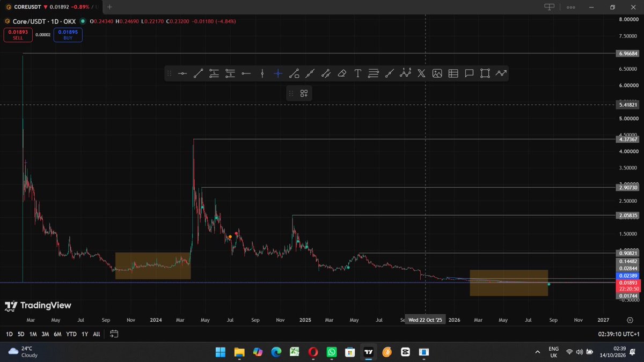Image resolution: width=644 pixels, height=362 pixels.
Task: Open WhatsApp from the taskbar
Action: click(331, 352)
